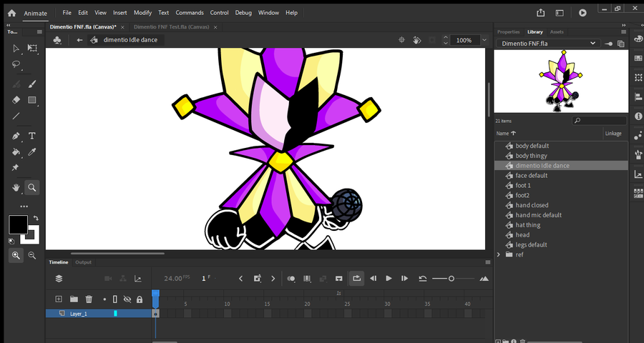Create a new layer folder
The height and width of the screenshot is (343, 644).
tap(74, 299)
